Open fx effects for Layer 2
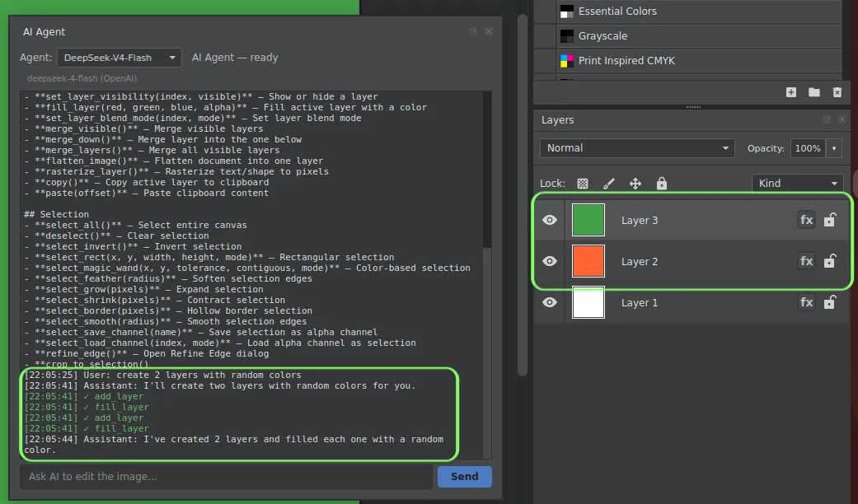Screen dimensions: 858x504 tap(807, 261)
